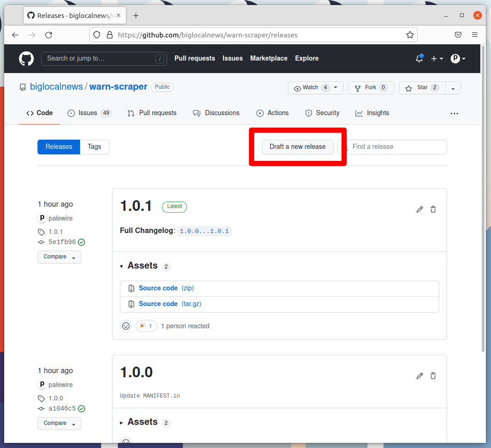Open Watch notification options dropdown
Screen dimensions: 491x448
click(x=315, y=87)
